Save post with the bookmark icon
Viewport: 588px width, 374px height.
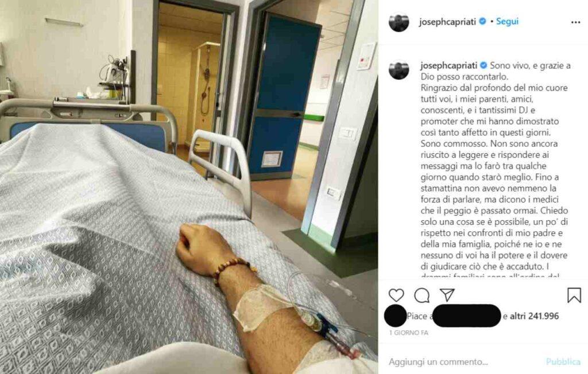[x=574, y=295]
